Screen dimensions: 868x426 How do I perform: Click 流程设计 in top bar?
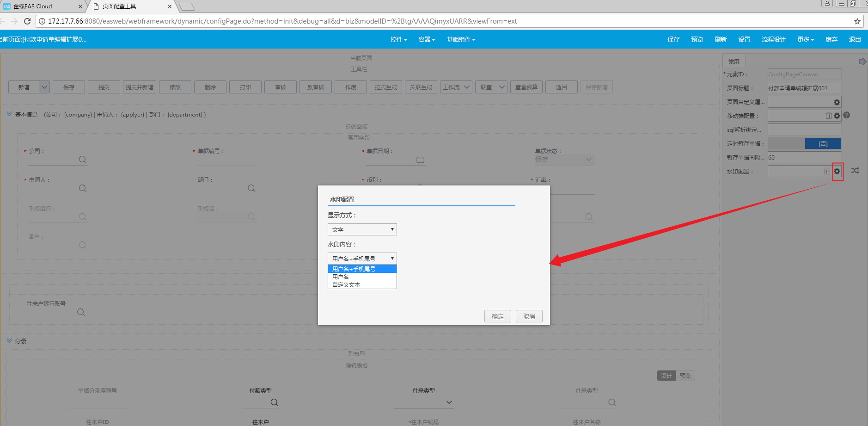pos(774,40)
